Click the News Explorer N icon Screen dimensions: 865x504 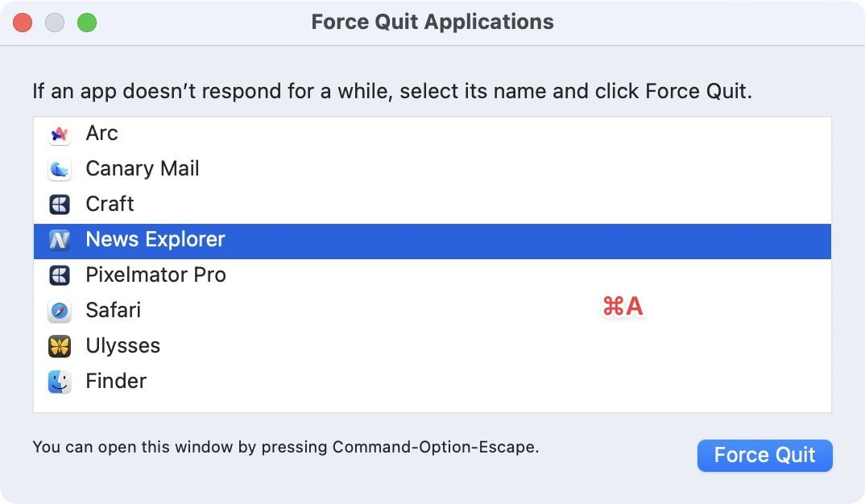[x=60, y=240]
